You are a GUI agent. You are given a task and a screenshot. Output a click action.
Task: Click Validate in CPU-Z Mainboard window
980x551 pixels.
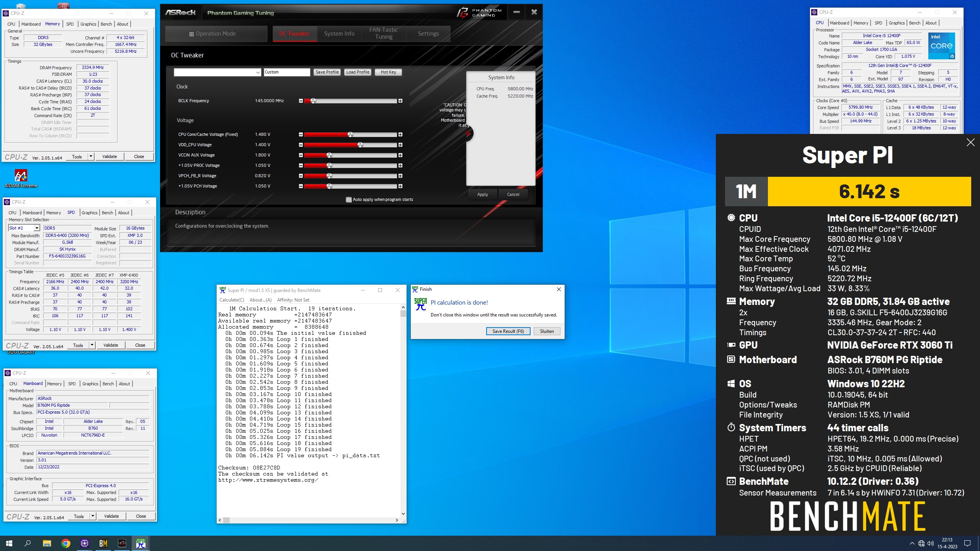pyautogui.click(x=111, y=516)
